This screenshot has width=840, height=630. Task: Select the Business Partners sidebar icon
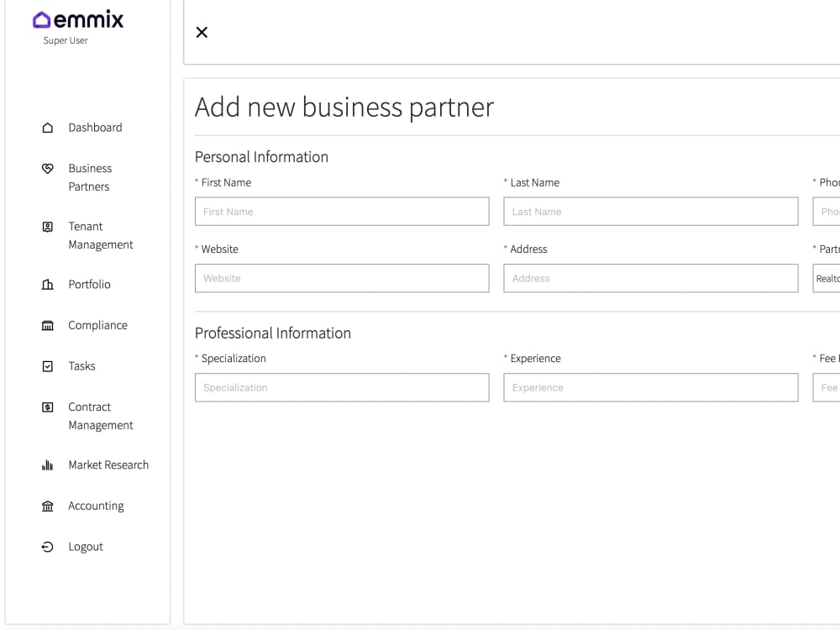click(48, 168)
